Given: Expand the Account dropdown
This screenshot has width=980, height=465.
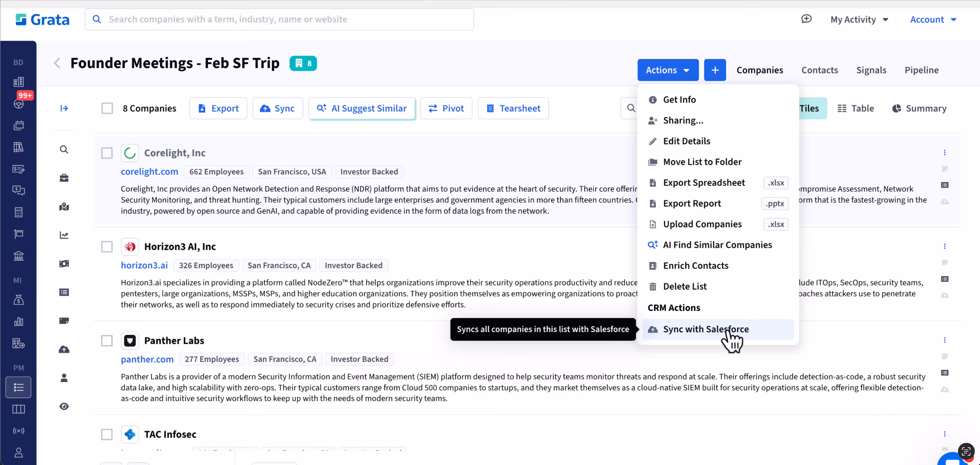Looking at the screenshot, I should pos(933,19).
